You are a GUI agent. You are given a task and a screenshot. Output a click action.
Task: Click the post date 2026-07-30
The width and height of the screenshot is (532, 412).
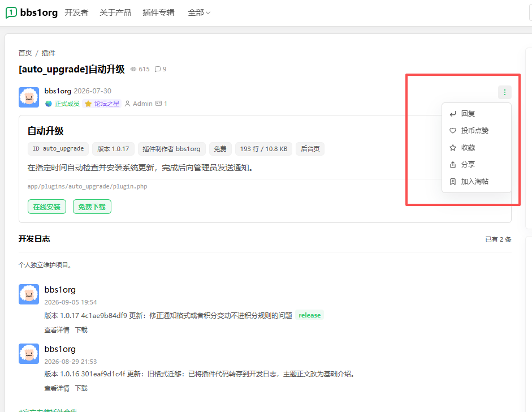pyautogui.click(x=92, y=91)
